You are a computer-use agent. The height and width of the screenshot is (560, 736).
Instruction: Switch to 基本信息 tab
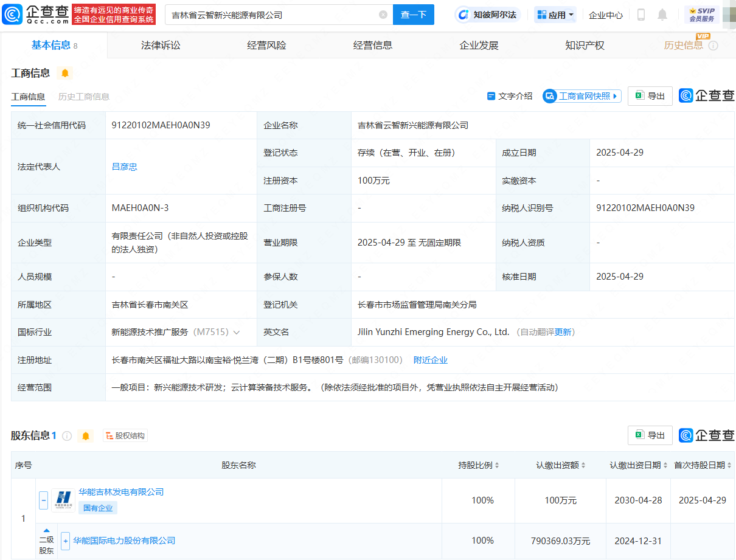[x=54, y=45]
